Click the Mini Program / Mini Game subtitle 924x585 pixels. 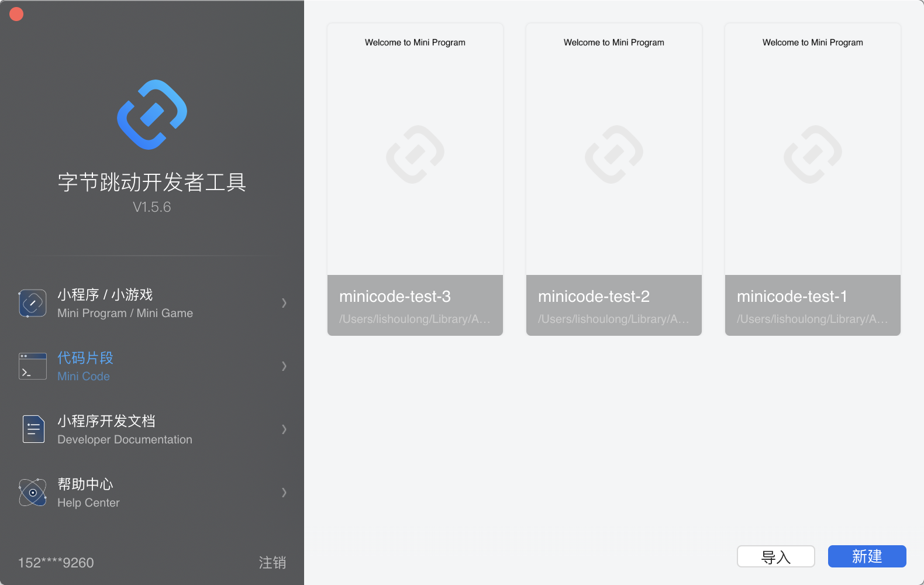coord(125,313)
